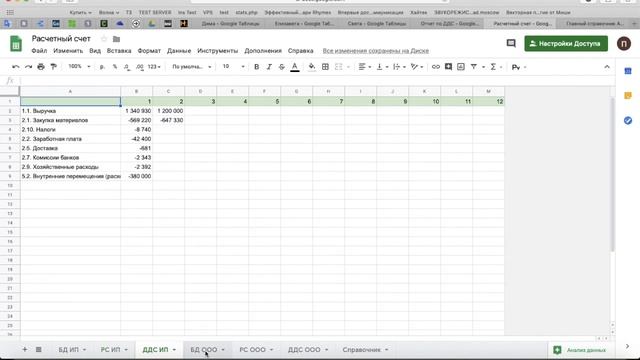
Task: Open the Вид menu
Action: point(95,51)
